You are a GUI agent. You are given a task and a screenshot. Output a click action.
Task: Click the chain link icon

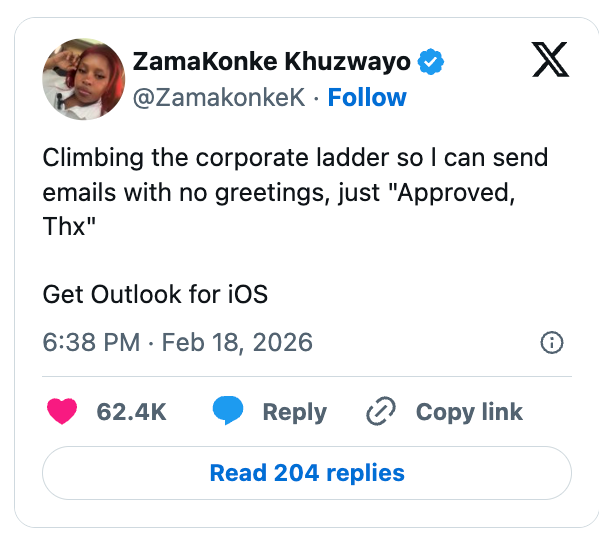tap(382, 411)
